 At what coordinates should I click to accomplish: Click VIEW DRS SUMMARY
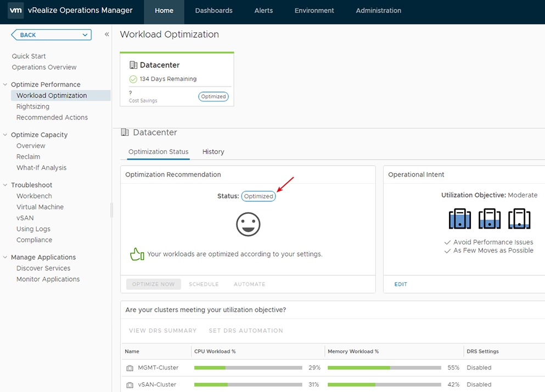(162, 331)
